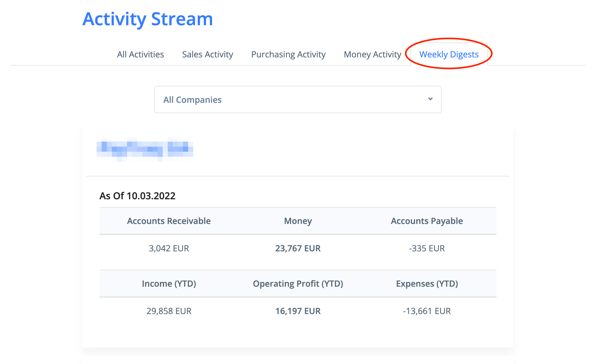
Task: Switch to Sales Activity tab
Action: (208, 54)
